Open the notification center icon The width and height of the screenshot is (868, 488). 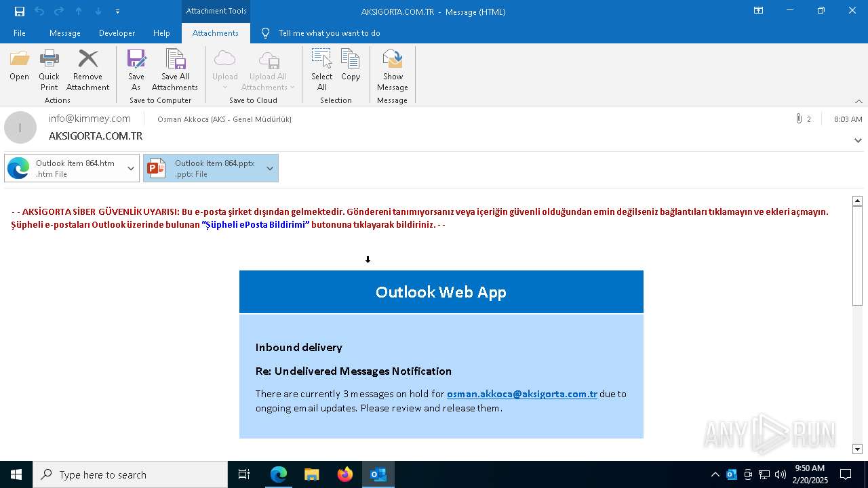click(846, 474)
